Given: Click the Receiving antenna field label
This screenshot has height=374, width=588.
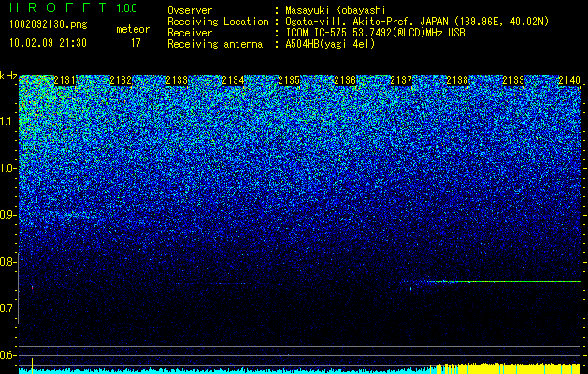Looking at the screenshot, I should pos(215,44).
